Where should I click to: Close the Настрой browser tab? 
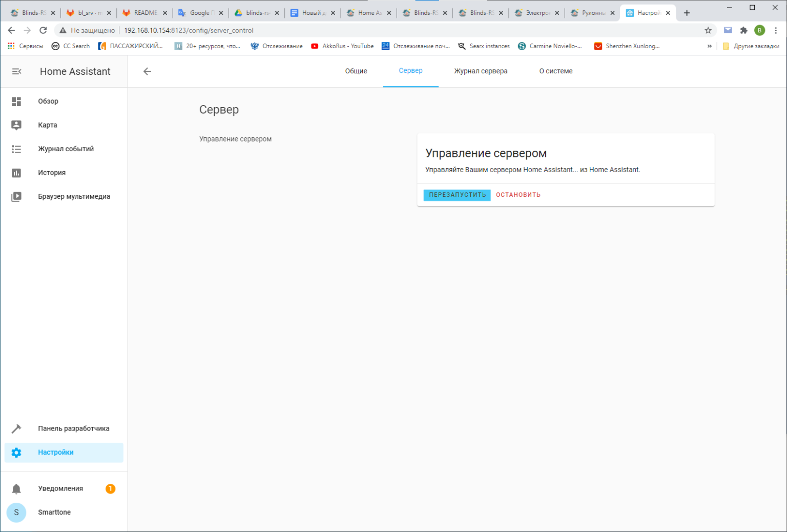(668, 13)
